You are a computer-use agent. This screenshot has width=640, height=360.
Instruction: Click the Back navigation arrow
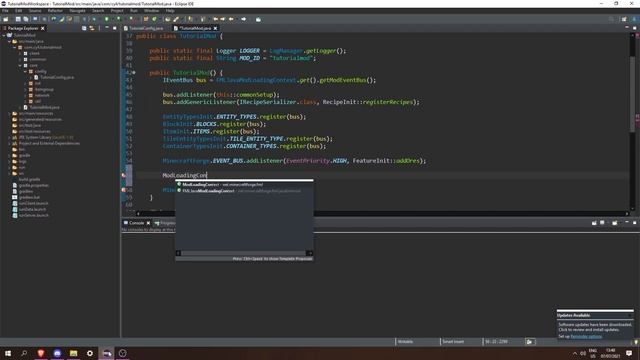[231, 19]
